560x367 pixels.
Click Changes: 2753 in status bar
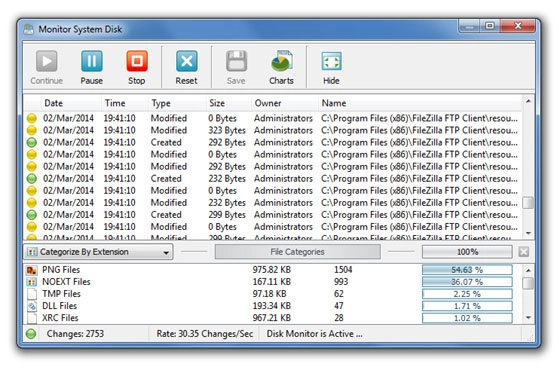75,334
